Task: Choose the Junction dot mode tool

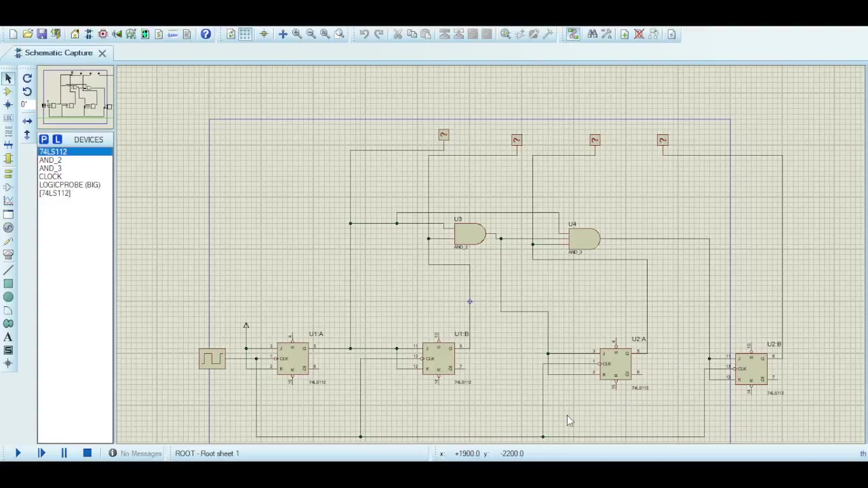Action: 8,105
